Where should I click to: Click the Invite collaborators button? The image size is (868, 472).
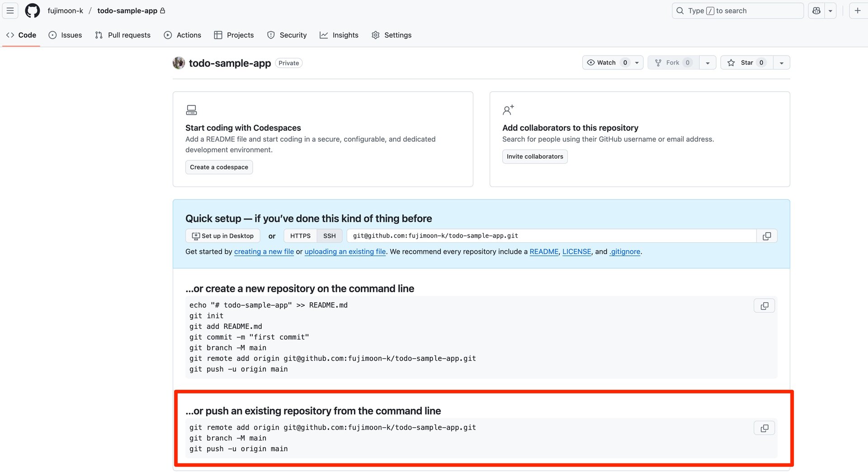point(534,156)
